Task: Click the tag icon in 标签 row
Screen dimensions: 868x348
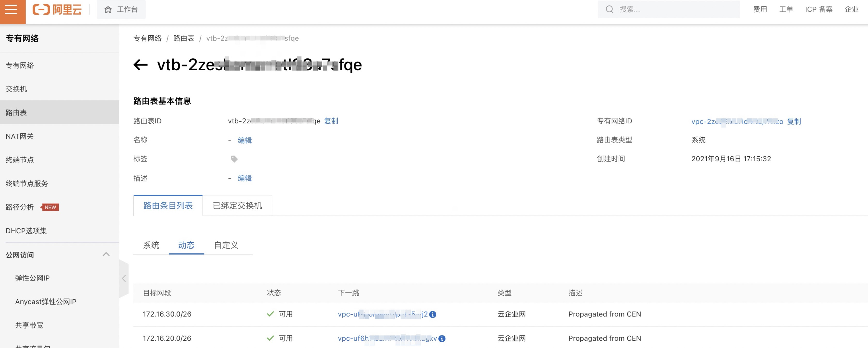Action: tap(234, 159)
